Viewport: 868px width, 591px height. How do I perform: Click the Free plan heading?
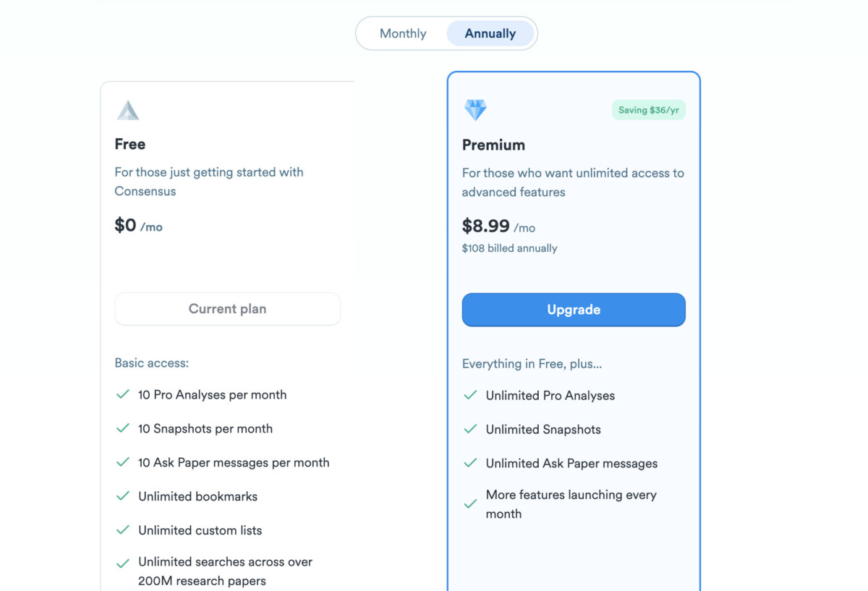130,144
